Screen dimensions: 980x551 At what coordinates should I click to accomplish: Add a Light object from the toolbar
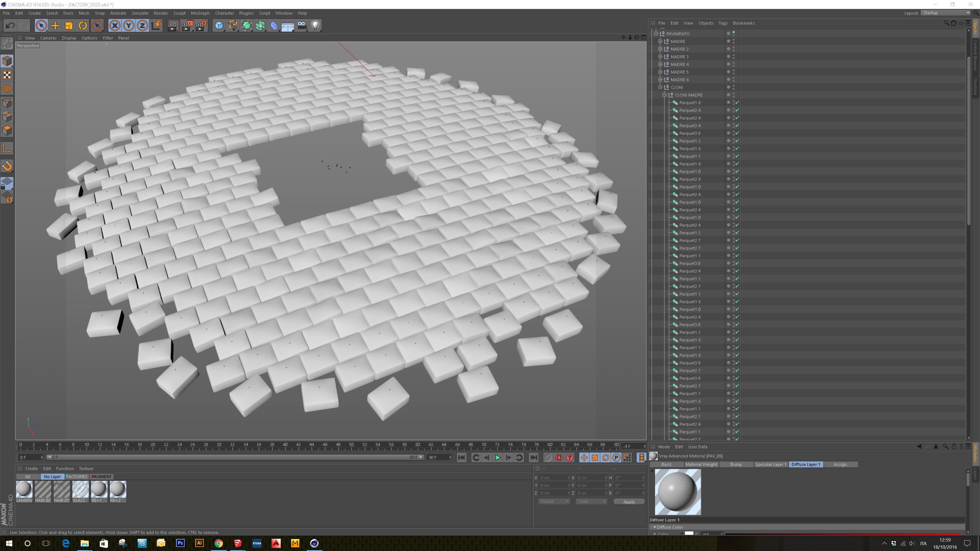click(x=315, y=26)
